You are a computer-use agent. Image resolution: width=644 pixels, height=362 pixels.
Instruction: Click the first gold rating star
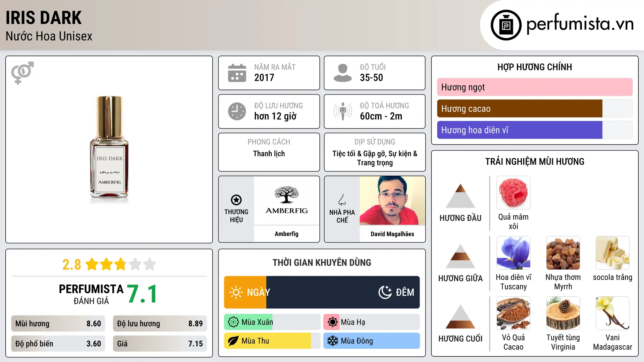point(92,264)
